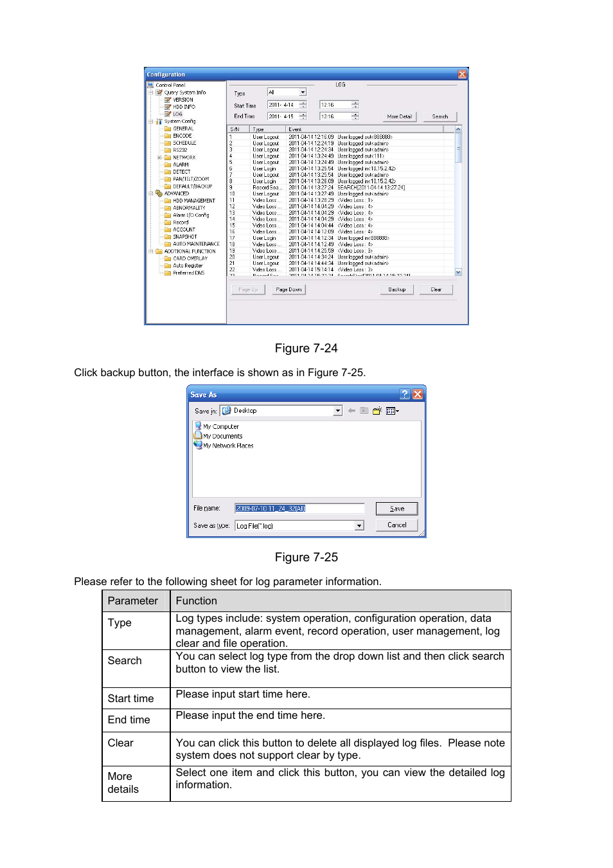Open the Preferred DNS folder
The height and width of the screenshot is (868, 613).
tap(188, 273)
